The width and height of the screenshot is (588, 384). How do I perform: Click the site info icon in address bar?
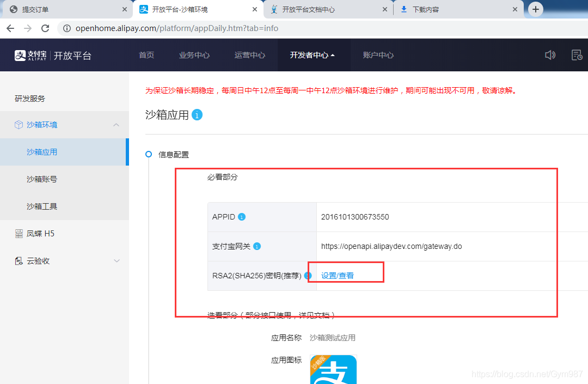click(x=67, y=28)
